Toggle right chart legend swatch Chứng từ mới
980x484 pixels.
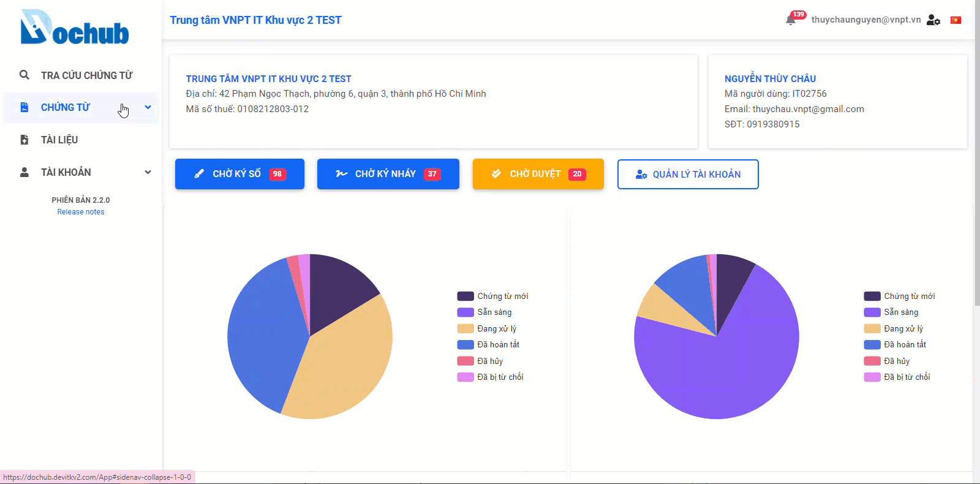point(872,296)
